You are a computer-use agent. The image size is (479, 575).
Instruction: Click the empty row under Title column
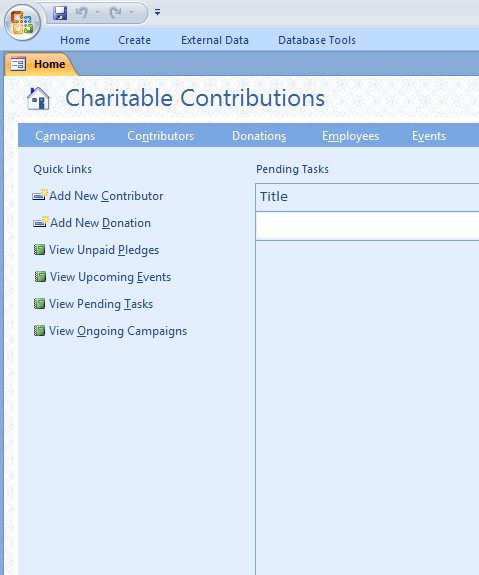(367, 226)
